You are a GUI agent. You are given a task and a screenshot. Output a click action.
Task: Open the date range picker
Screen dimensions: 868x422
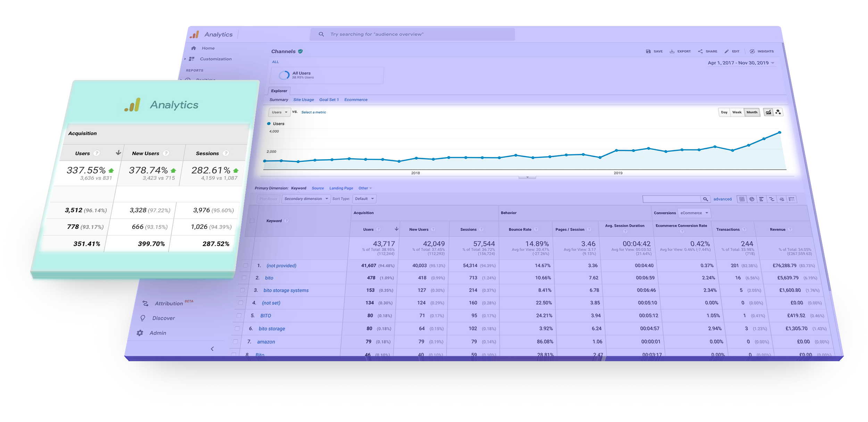pos(741,63)
